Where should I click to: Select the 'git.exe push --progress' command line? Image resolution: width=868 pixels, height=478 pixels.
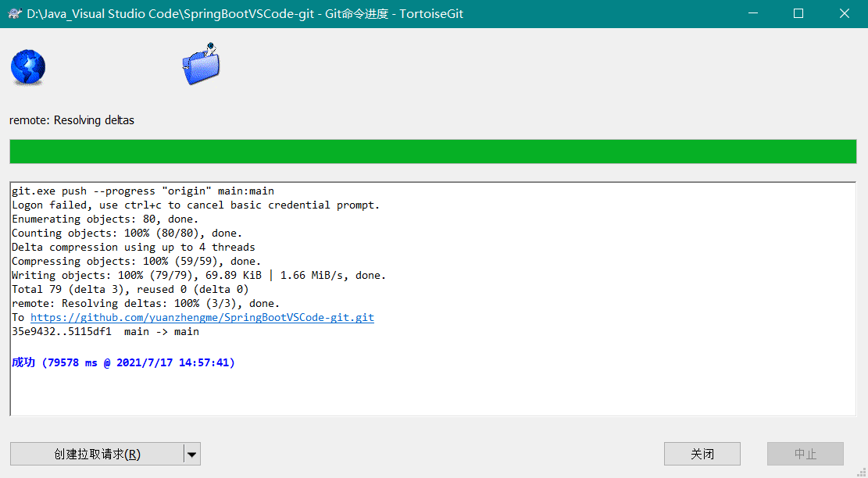pos(143,191)
